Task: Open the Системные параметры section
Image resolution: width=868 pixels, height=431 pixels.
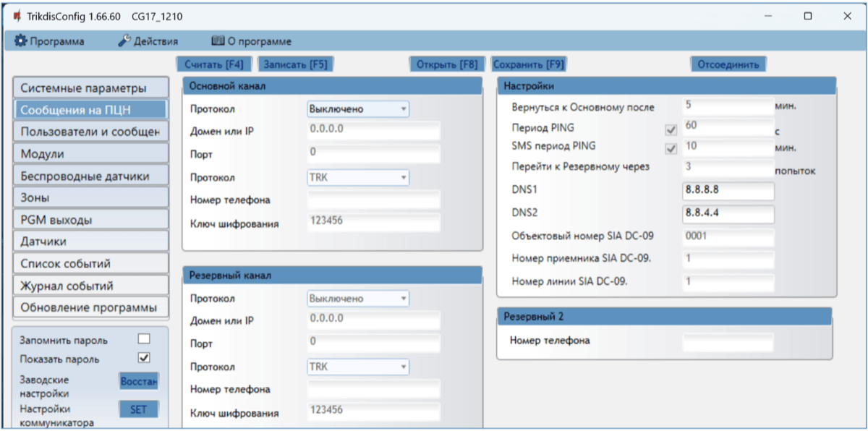Action: click(x=90, y=88)
